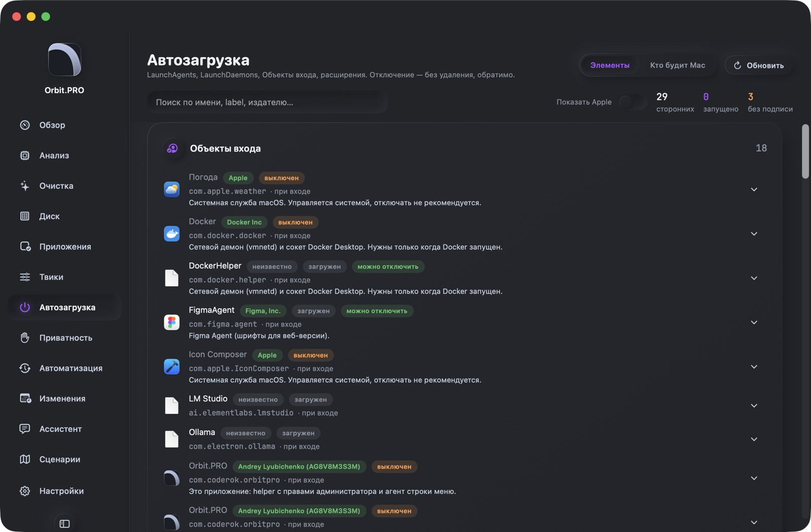The width and height of the screenshot is (811, 532).
Task: Click the Orbit.PRO icon beside the helper description
Action: click(x=172, y=478)
